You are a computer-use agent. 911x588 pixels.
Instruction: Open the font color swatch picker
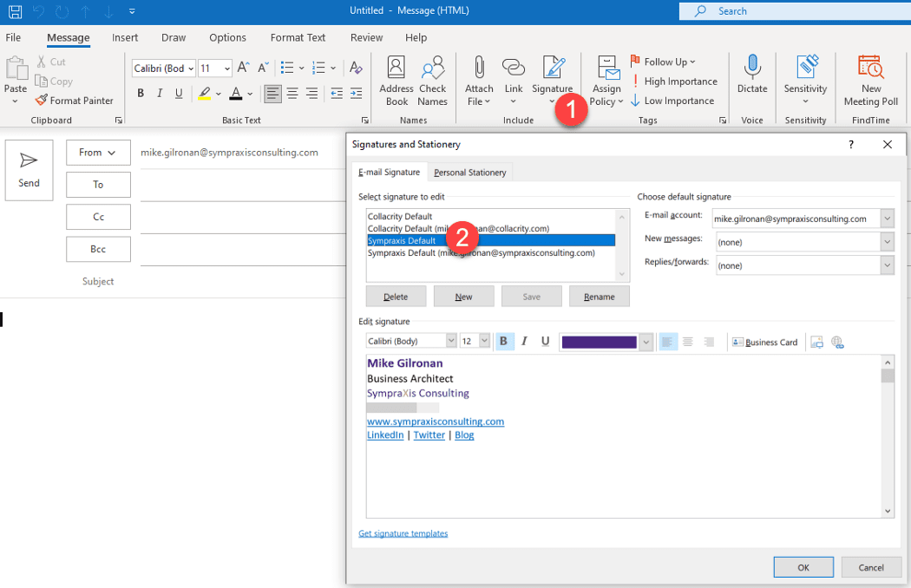point(646,341)
